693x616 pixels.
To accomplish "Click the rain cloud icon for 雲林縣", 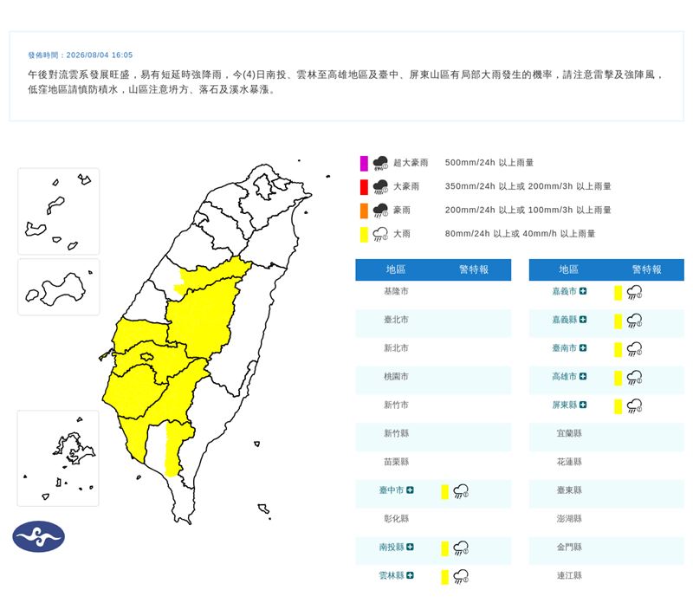I will tap(462, 576).
